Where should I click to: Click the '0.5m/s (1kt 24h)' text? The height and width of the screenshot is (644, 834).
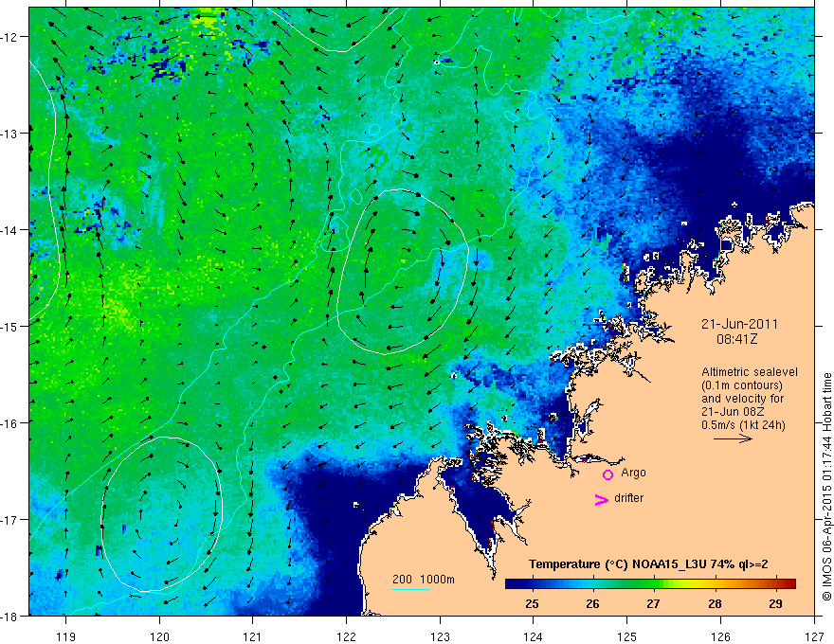[743, 425]
